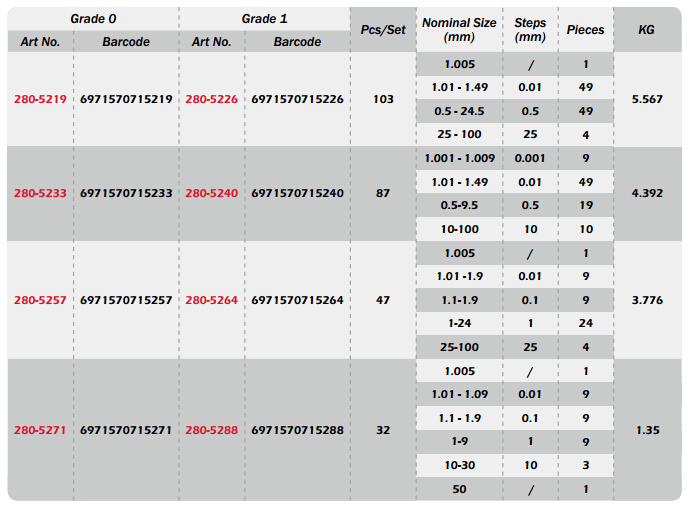This screenshot has width=691, height=511.
Task: Click the 5.567 weight value
Action: click(x=647, y=99)
